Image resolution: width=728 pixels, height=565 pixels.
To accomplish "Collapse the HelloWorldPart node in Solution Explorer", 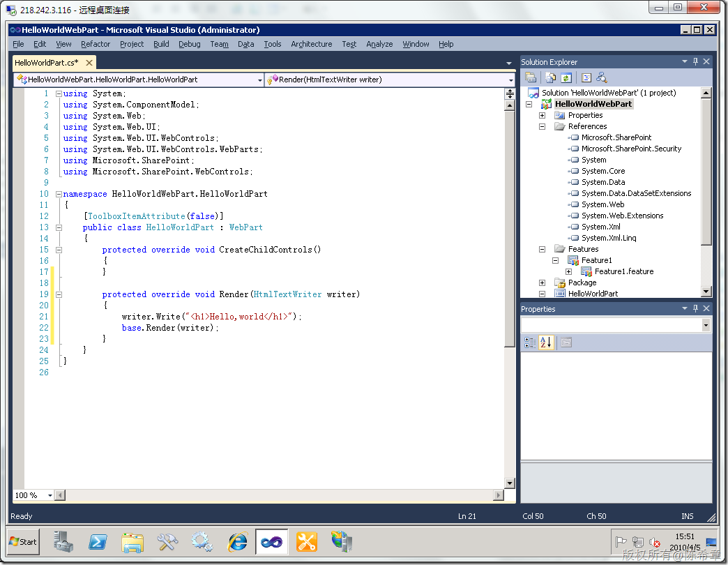I will tap(542, 294).
